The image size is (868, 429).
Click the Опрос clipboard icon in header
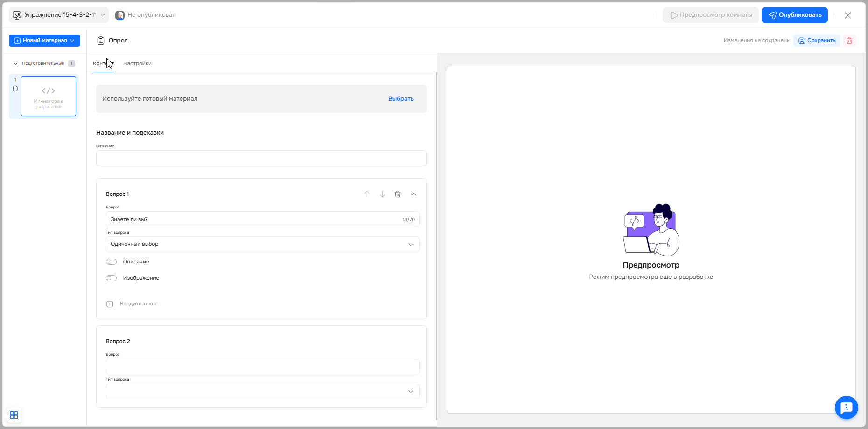point(101,41)
